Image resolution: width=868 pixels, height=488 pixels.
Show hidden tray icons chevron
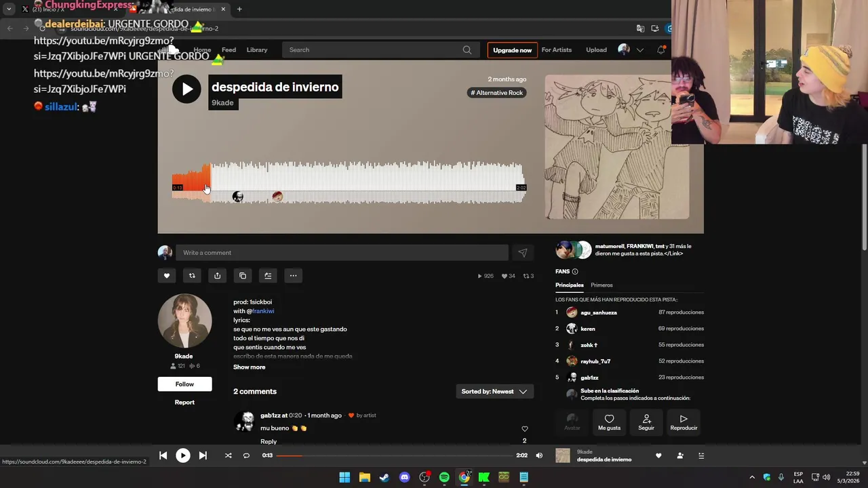pos(751,477)
